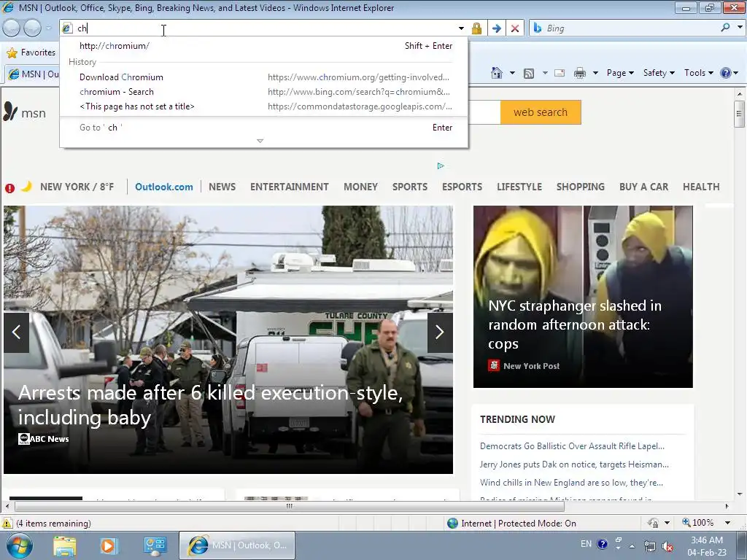Expand Bing search provider dropdown
This screenshot has width=747, height=560.
(740, 27)
